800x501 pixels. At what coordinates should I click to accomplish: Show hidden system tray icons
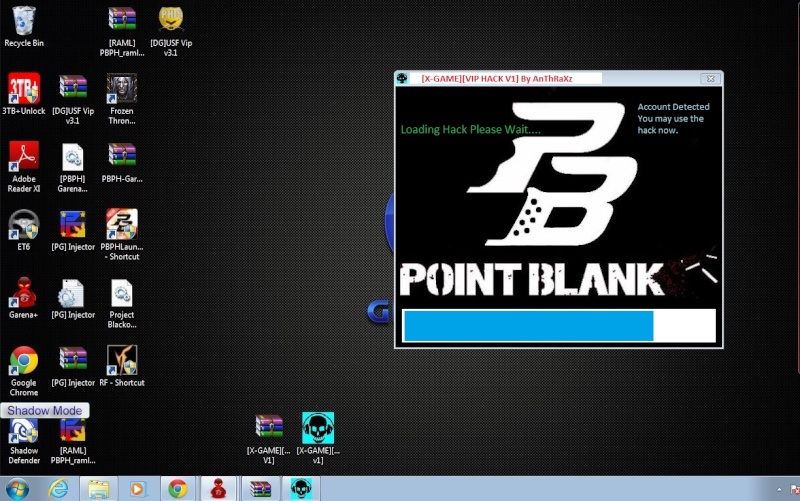pos(779,490)
